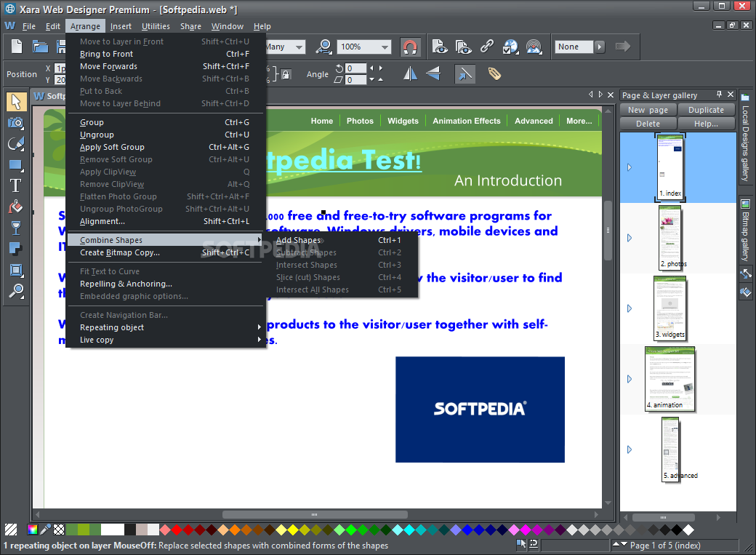
Task: Click the gallery Help button
Action: pyautogui.click(x=706, y=124)
